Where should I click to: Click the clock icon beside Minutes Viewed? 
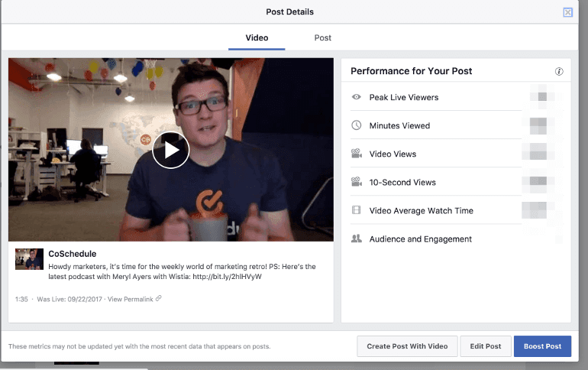tap(356, 125)
